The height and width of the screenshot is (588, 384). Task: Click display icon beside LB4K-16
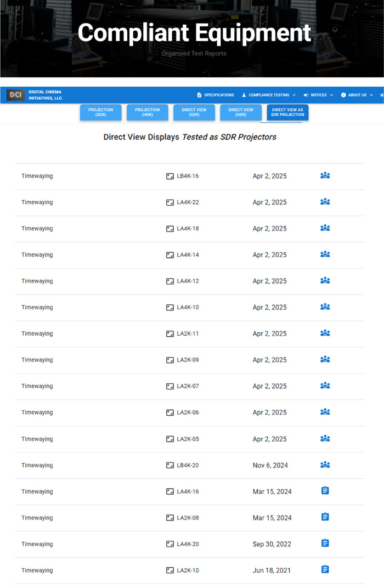tap(170, 176)
